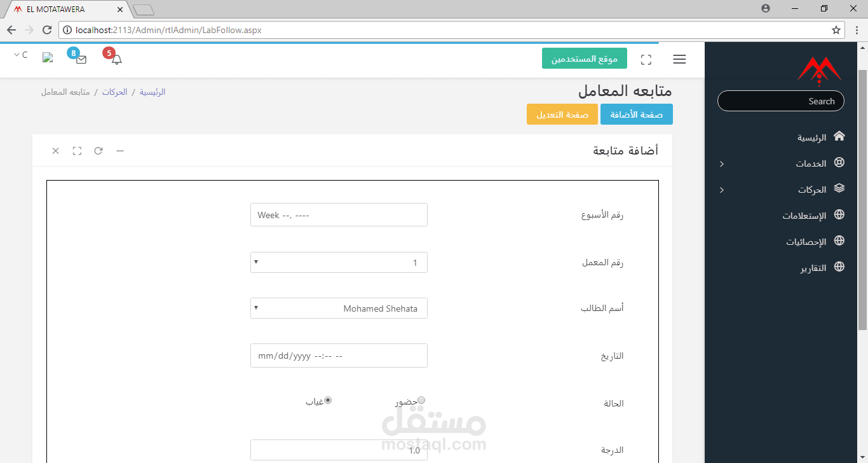Bookmark this page with star icon
868x463 pixels.
click(x=836, y=30)
